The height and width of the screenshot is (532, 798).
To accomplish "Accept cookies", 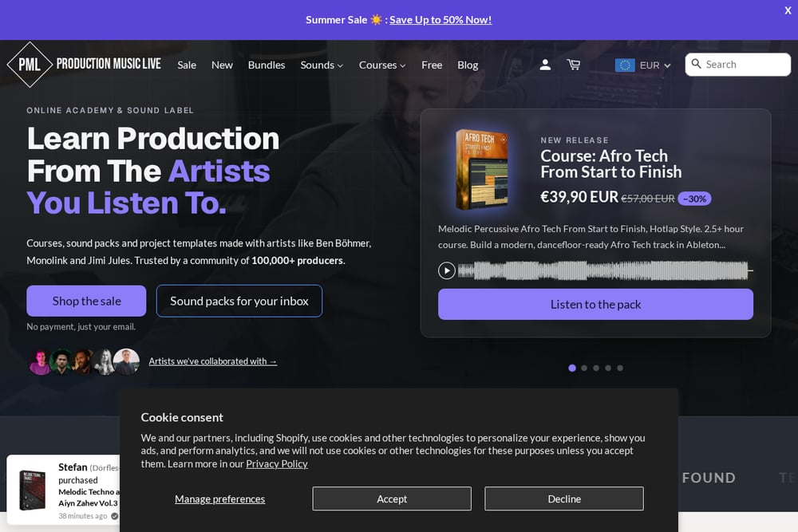I will click(392, 499).
